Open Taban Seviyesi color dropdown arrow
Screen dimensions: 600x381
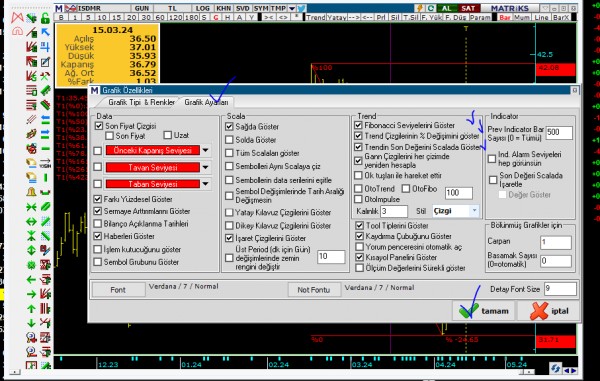[x=206, y=184]
